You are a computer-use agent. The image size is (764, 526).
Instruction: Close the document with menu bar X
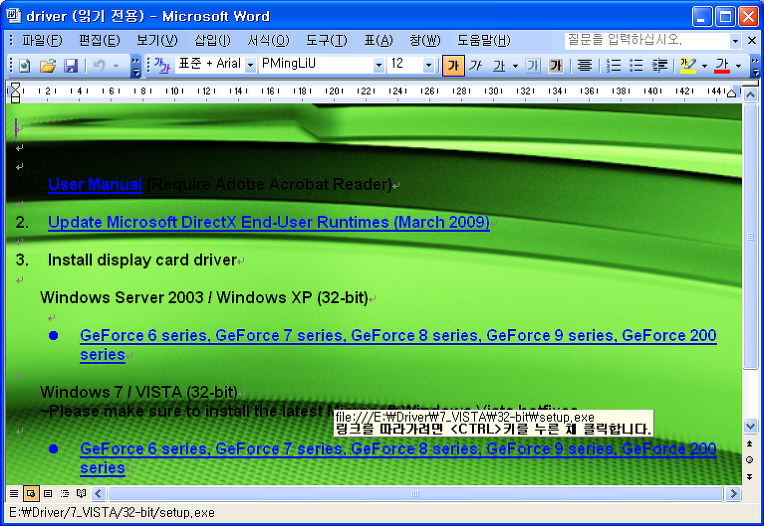pos(752,41)
